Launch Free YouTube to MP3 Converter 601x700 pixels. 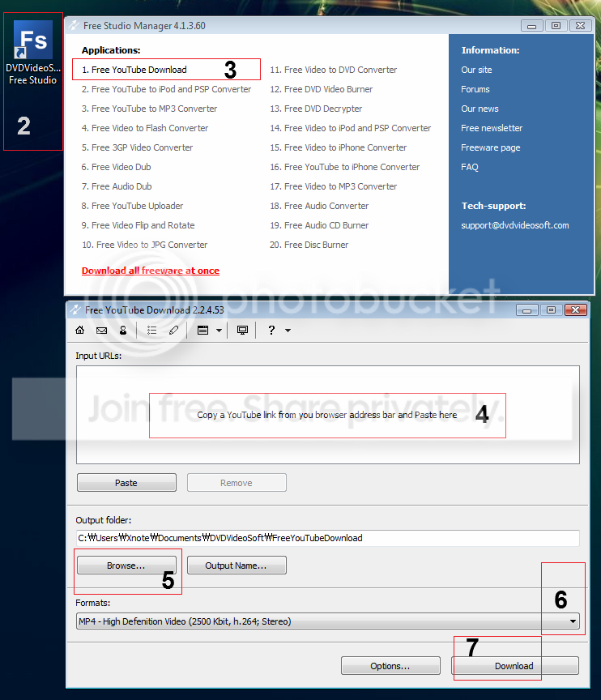pos(150,109)
